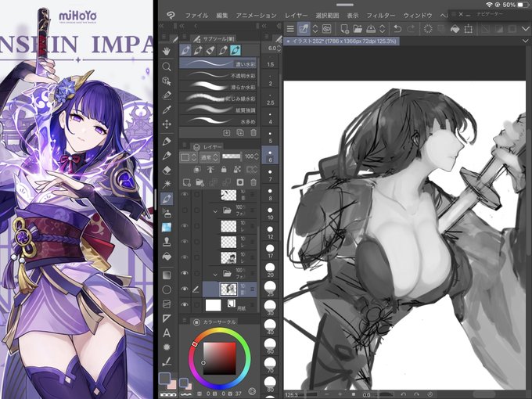Open the layer color palette dropdown
The image size is (532, 399).
coord(189,157)
